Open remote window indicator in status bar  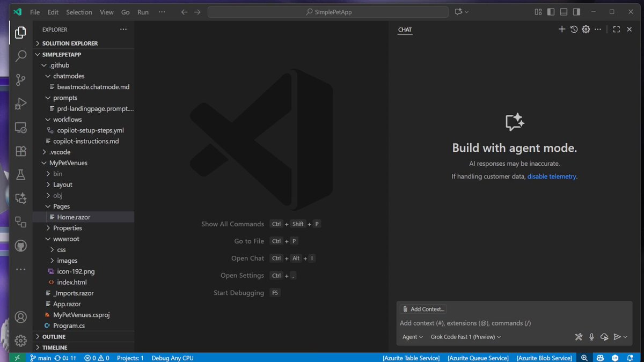pyautogui.click(x=17, y=358)
